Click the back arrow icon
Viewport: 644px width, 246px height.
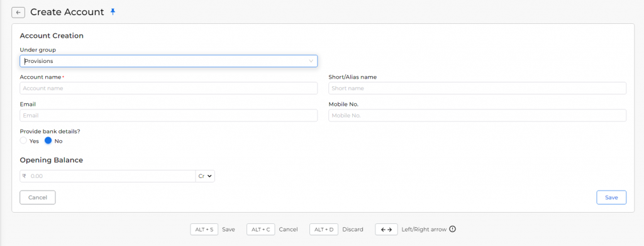coord(18,13)
